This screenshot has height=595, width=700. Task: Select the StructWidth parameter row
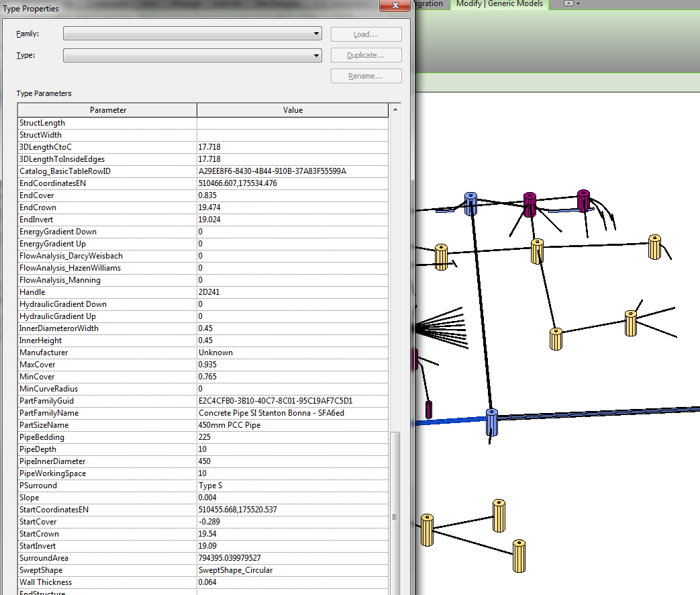(203, 135)
